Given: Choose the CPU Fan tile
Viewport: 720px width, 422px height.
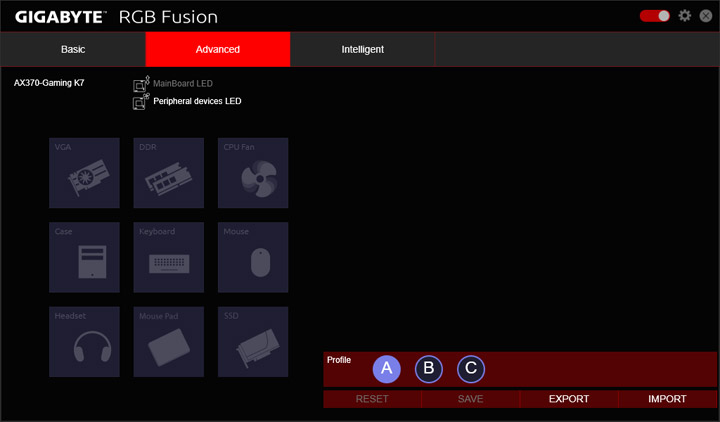Looking at the screenshot, I should pyautogui.click(x=253, y=173).
